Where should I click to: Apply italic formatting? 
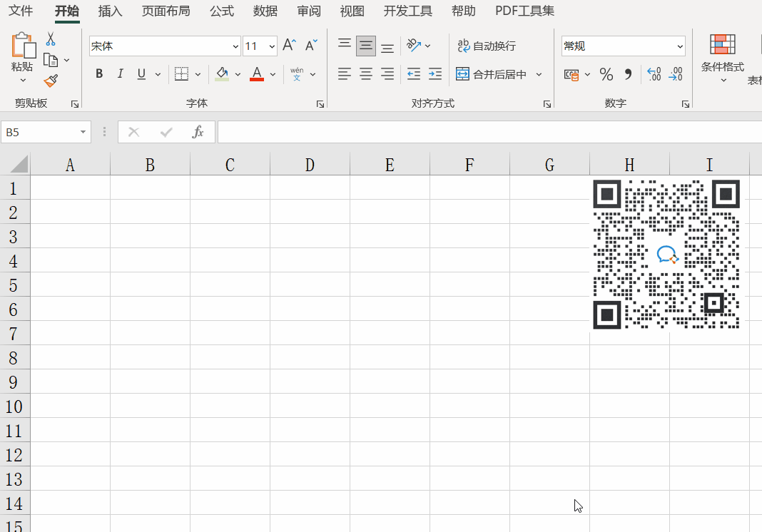coord(120,74)
